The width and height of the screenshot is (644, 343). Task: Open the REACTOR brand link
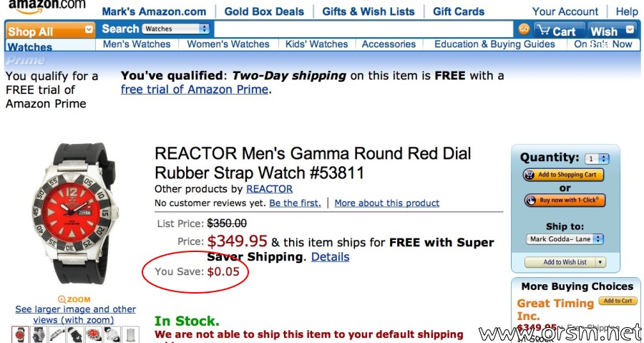pos(270,189)
